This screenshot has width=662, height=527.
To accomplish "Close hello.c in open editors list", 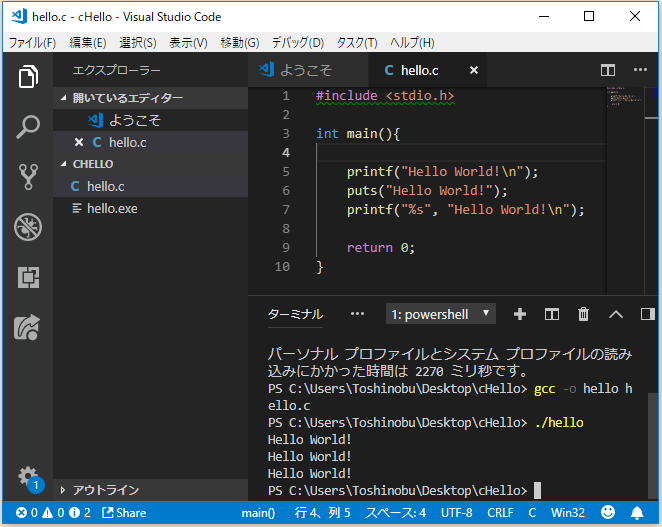I will coord(79,142).
